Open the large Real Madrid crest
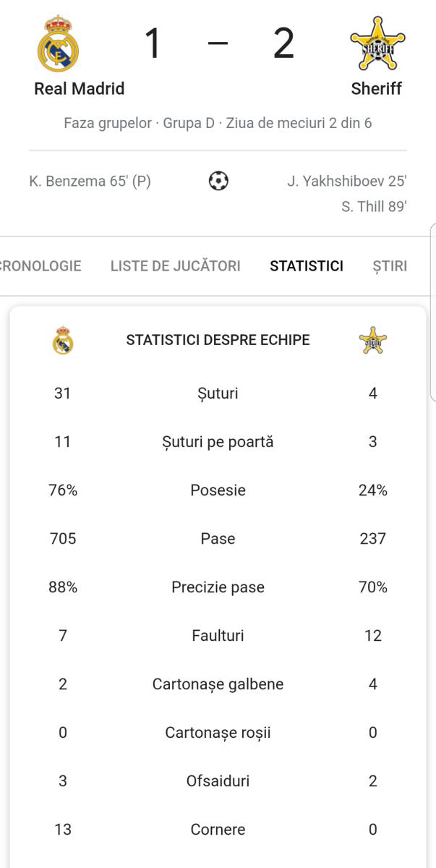This screenshot has width=436, height=868. pyautogui.click(x=58, y=44)
